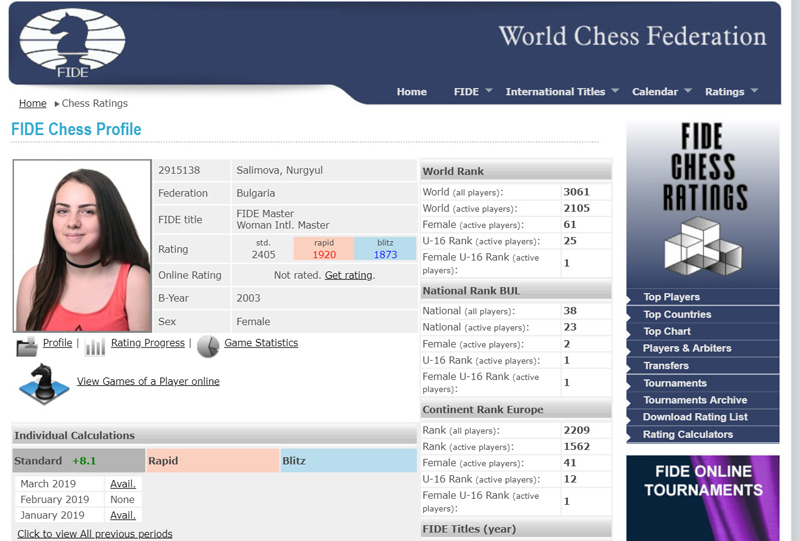Click the FIDE knight logo

(x=72, y=44)
